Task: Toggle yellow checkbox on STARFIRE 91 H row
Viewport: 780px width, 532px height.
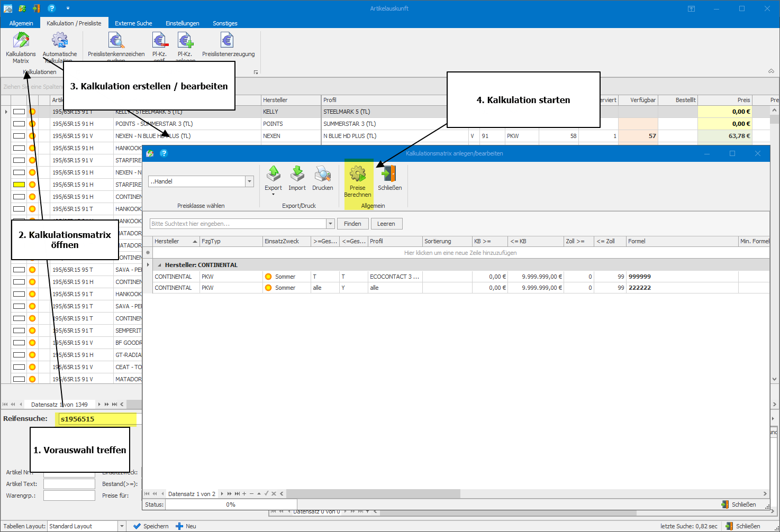Action: [x=19, y=185]
